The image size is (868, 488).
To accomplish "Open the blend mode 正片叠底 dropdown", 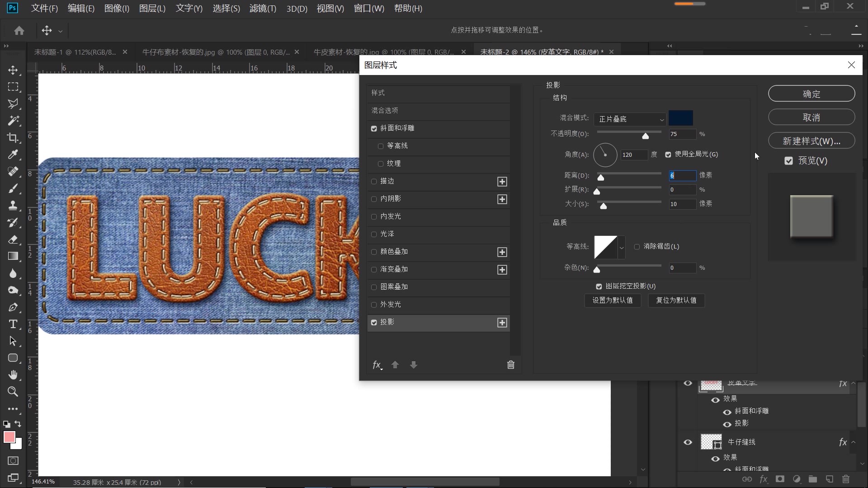I will [x=630, y=119].
